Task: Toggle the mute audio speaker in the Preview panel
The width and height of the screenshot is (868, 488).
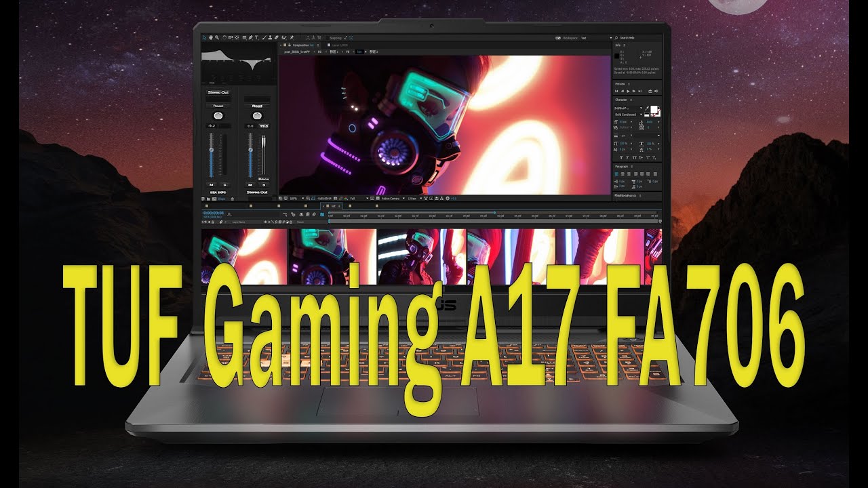Action: [656, 91]
